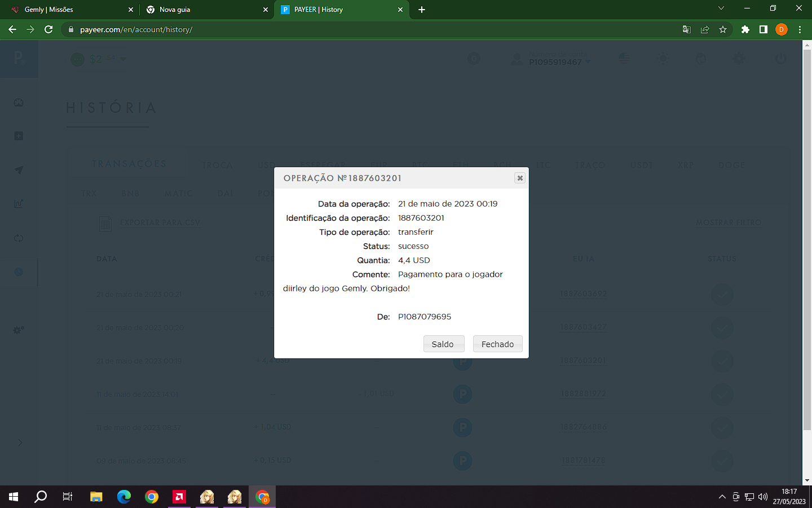Close the operation details dialog with X
This screenshot has height=508, width=812.
[x=520, y=178]
